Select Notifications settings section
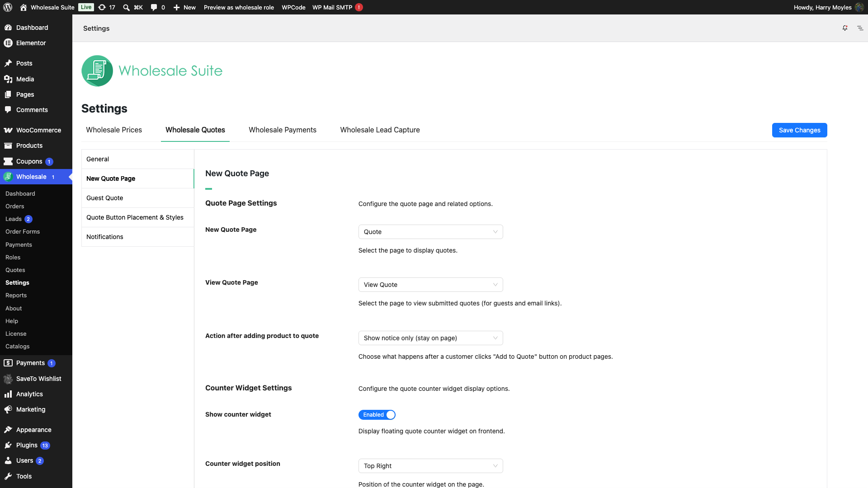868x488 pixels. coord(138,237)
